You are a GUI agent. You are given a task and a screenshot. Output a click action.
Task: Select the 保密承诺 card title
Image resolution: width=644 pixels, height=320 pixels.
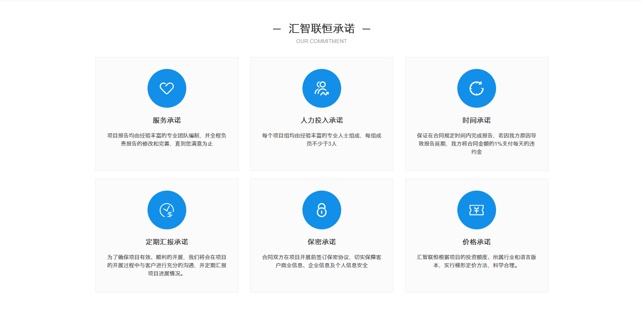point(322,242)
